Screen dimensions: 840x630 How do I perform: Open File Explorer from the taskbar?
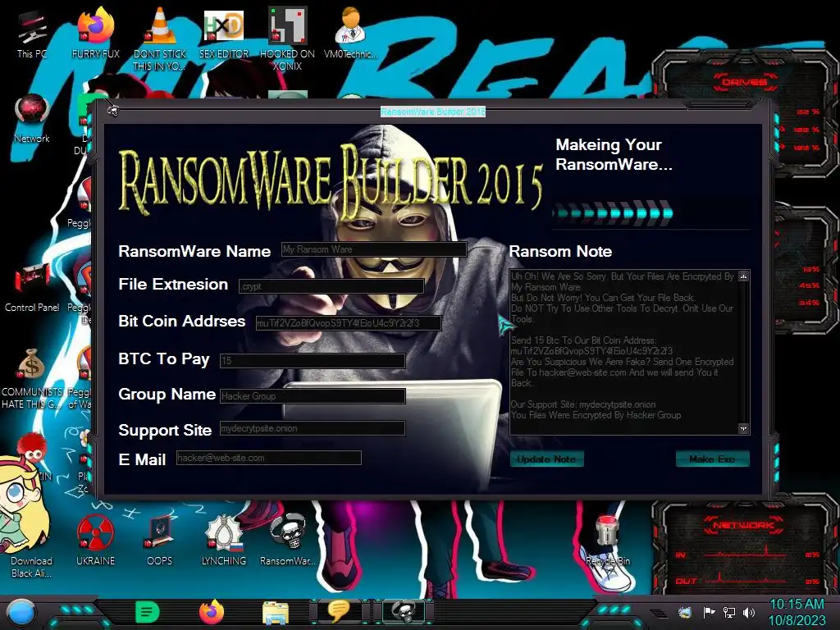pyautogui.click(x=276, y=612)
